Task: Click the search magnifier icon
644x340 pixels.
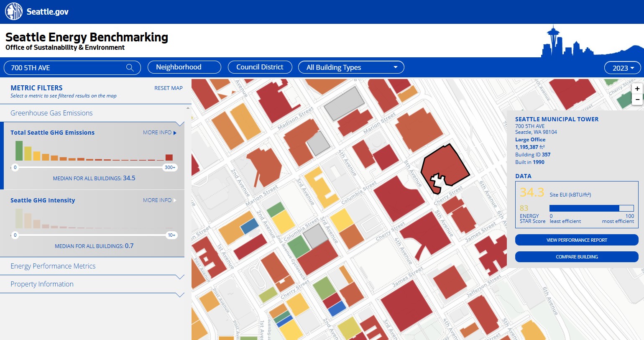Action: coord(130,68)
